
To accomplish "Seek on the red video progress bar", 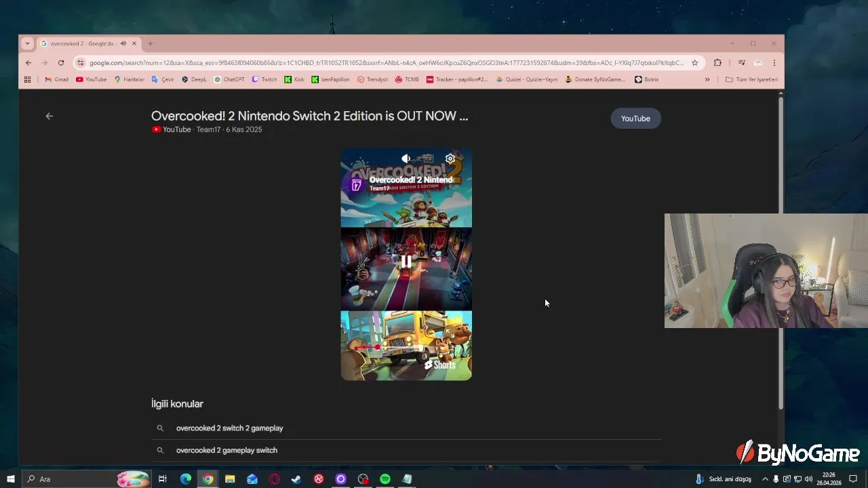I will tap(406, 347).
